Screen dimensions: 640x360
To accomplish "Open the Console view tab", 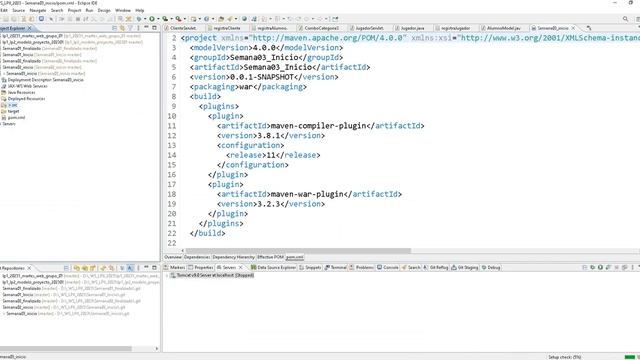I will tap(388, 267).
